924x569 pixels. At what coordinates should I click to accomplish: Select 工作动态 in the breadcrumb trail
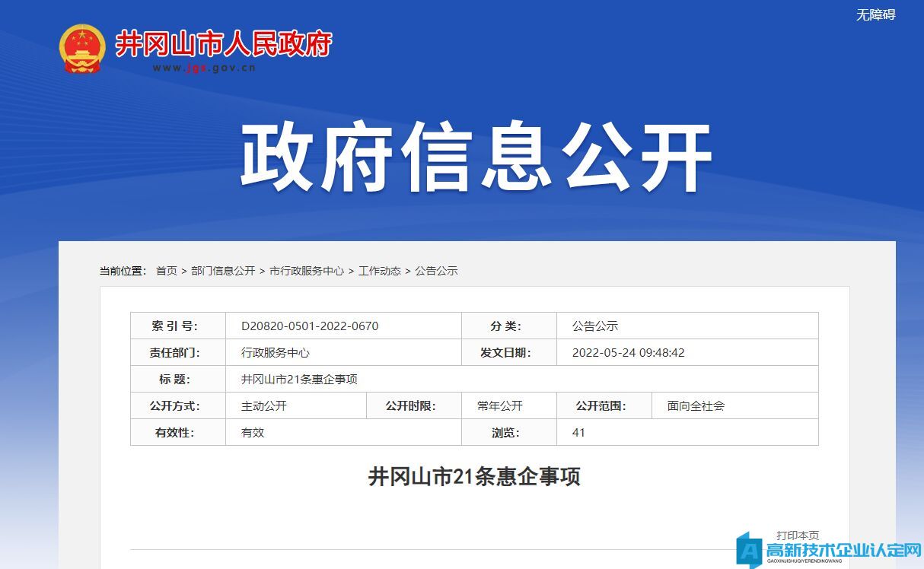coord(380,271)
